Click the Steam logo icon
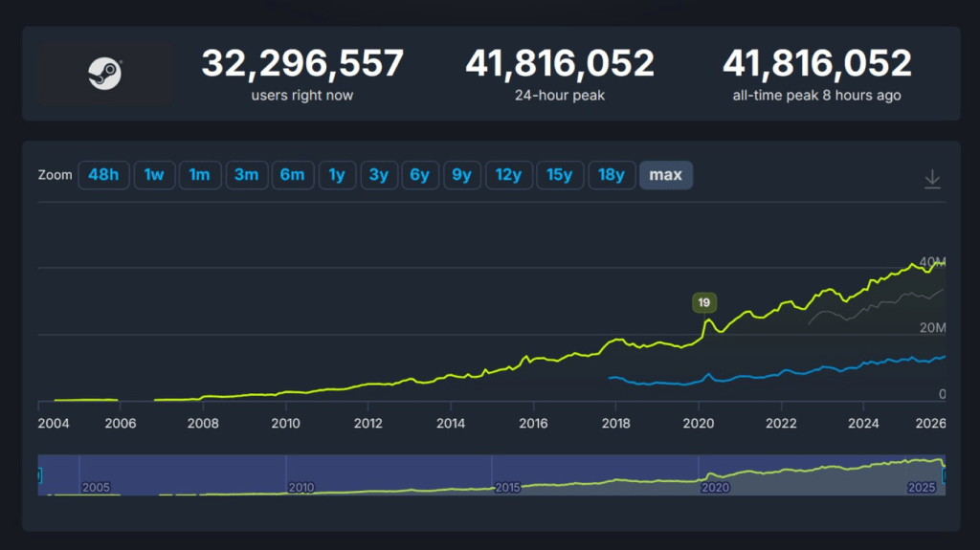 coord(104,74)
